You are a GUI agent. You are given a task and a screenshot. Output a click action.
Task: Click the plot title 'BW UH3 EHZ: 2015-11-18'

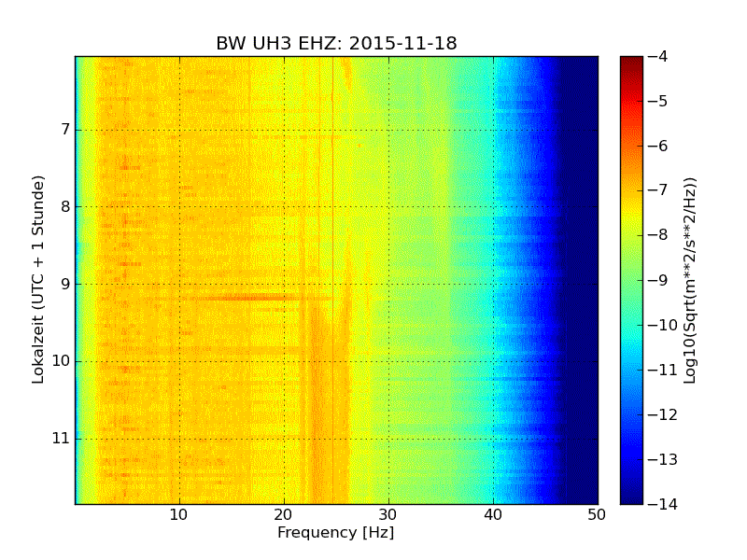coord(336,43)
